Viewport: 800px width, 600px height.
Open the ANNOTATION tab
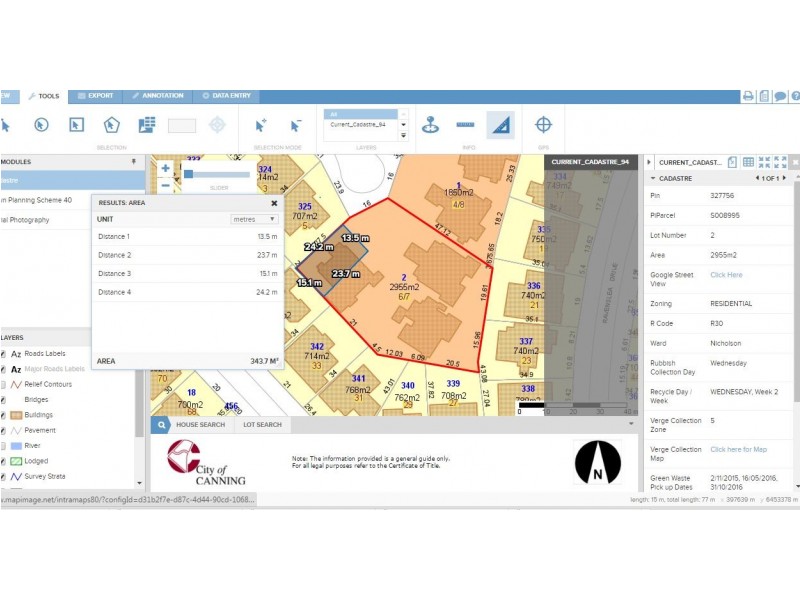click(158, 96)
